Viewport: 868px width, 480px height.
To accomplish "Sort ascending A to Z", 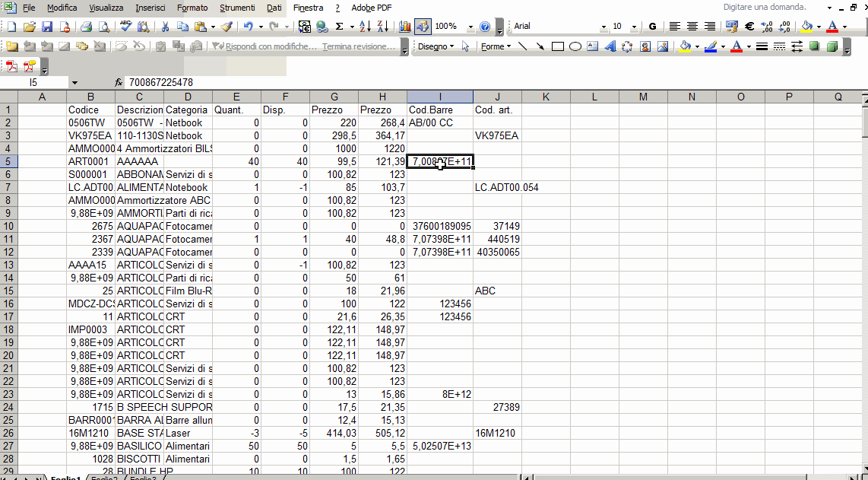I will click(366, 27).
